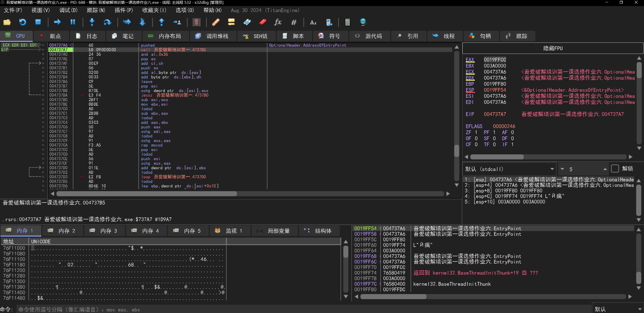644x313 pixels.
Task: Click the globe update-check icon
Action: [x=363, y=22]
